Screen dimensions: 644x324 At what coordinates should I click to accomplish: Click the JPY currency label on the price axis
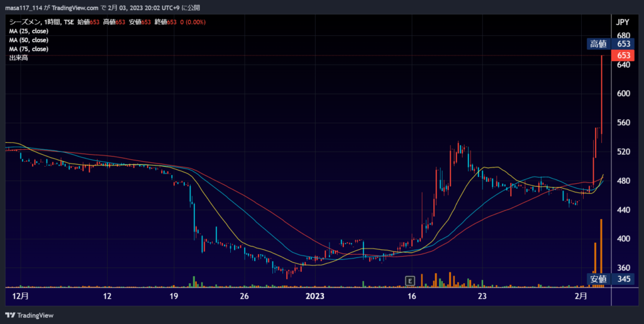[623, 23]
